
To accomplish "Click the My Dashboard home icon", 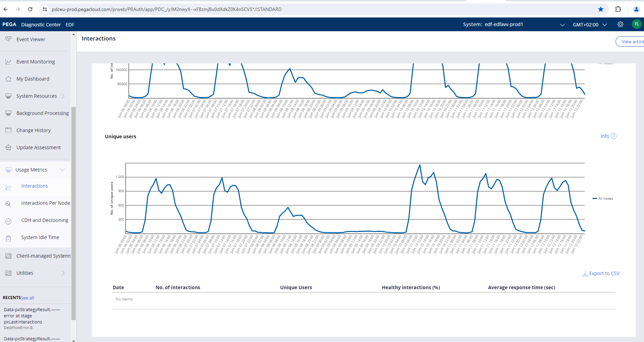I will coord(9,79).
